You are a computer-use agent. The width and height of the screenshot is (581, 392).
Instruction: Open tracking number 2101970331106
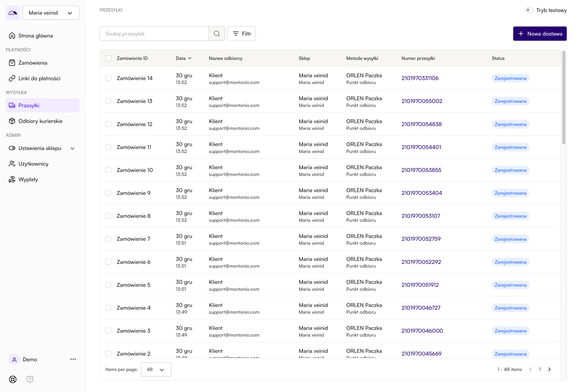tap(420, 78)
